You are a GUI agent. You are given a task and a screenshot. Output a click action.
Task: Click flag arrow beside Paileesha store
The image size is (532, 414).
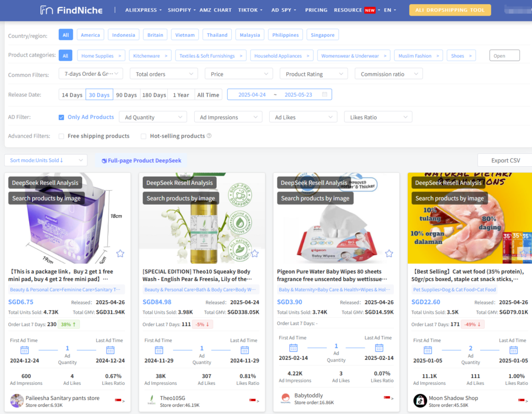click(x=120, y=401)
